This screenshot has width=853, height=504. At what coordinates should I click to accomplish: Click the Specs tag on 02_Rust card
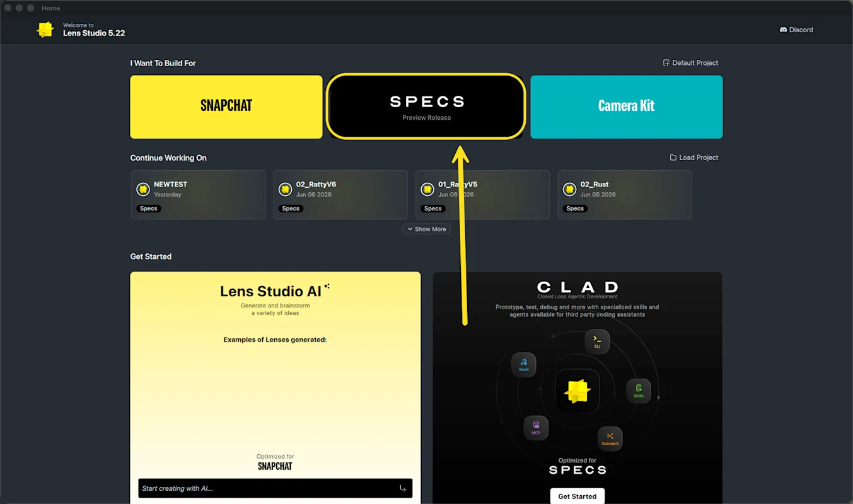[575, 209]
